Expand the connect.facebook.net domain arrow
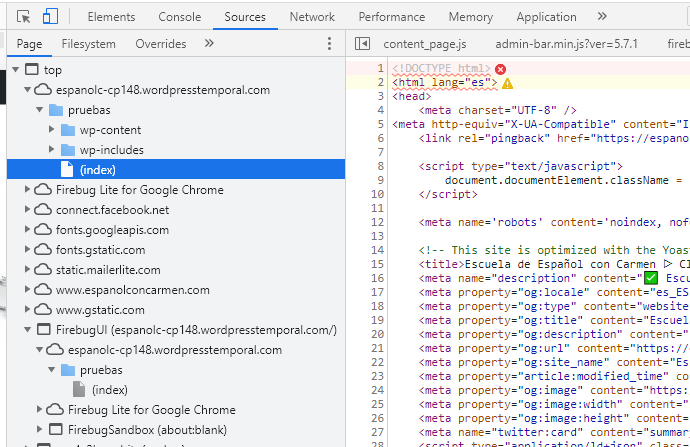This screenshot has width=690, height=447. click(x=27, y=209)
